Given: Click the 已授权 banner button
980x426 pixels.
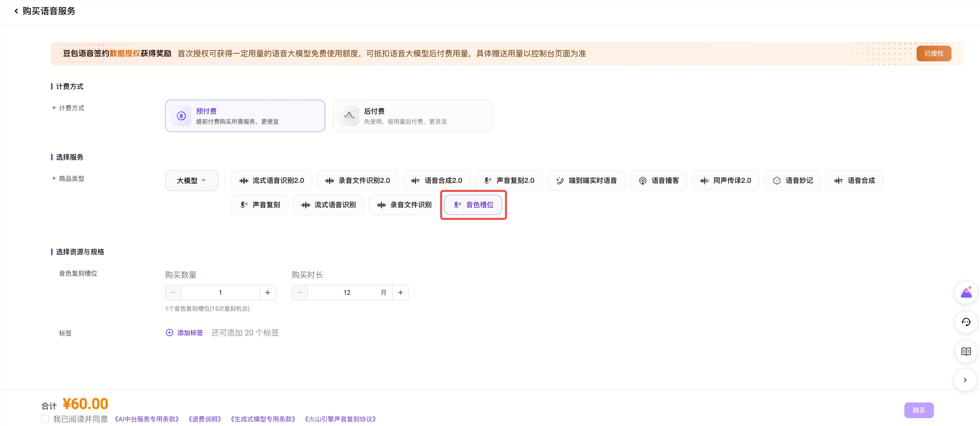Looking at the screenshot, I should coord(934,53).
